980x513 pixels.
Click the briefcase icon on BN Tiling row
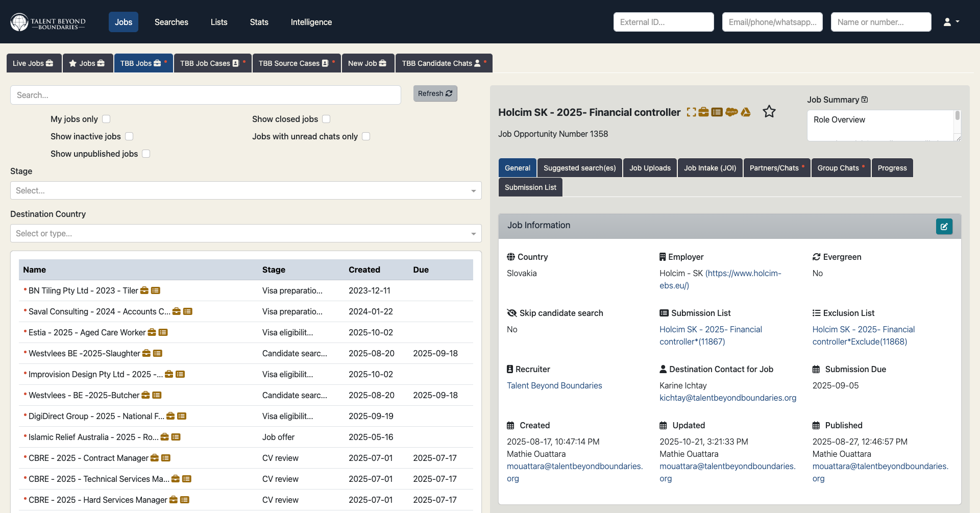click(x=145, y=290)
